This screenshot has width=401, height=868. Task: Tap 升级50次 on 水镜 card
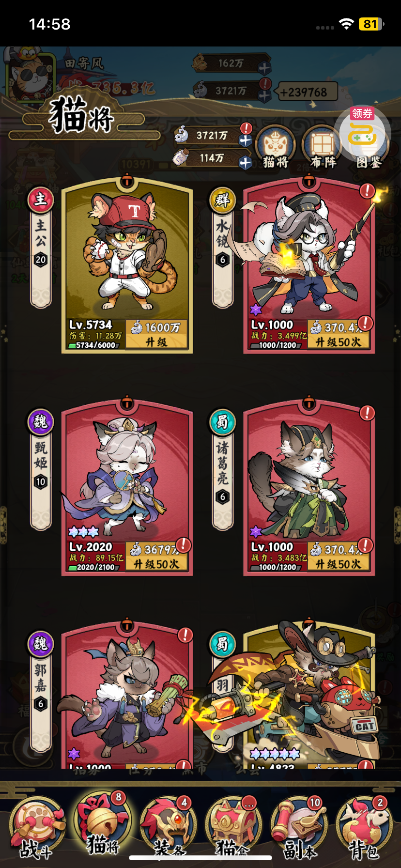[339, 334]
